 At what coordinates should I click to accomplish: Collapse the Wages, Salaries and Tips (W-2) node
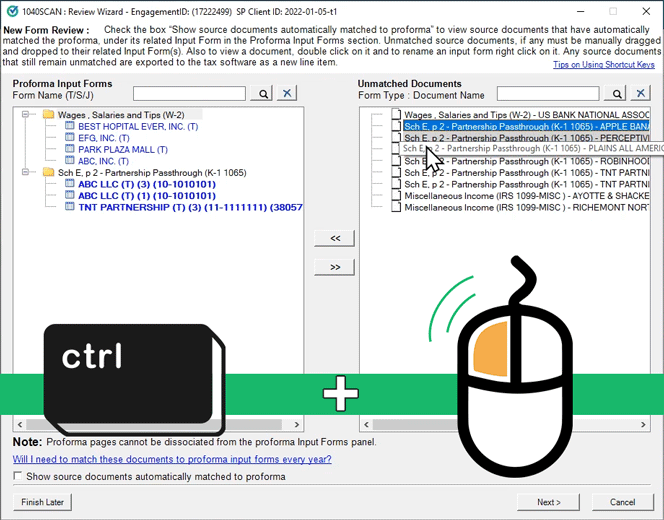tap(27, 115)
